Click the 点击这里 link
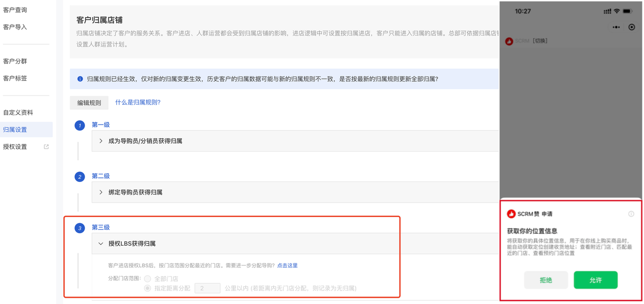This screenshot has width=644, height=304. point(287,265)
